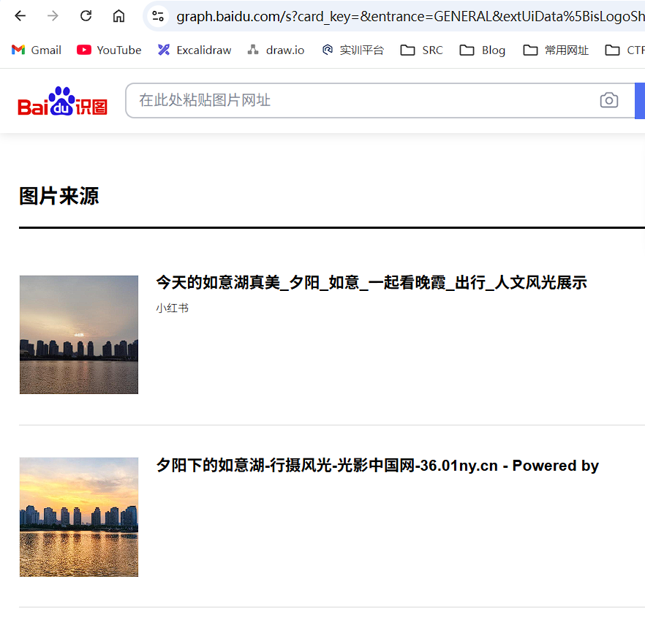Open the draw.io bookmark
645x644 pixels.
tap(276, 50)
